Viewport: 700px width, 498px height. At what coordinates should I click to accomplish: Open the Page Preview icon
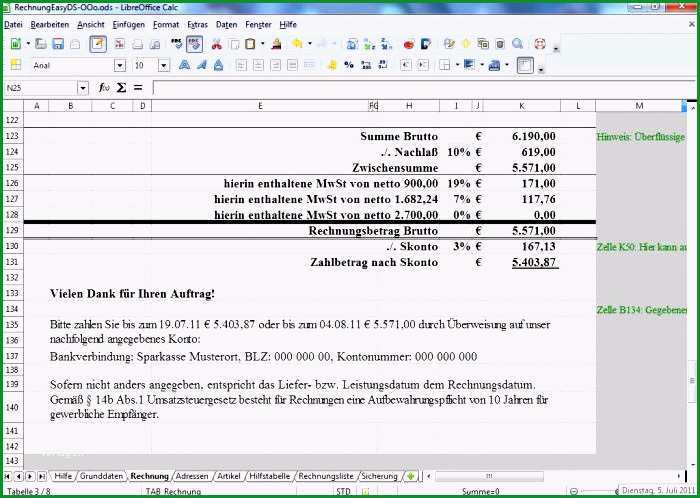pos(155,44)
